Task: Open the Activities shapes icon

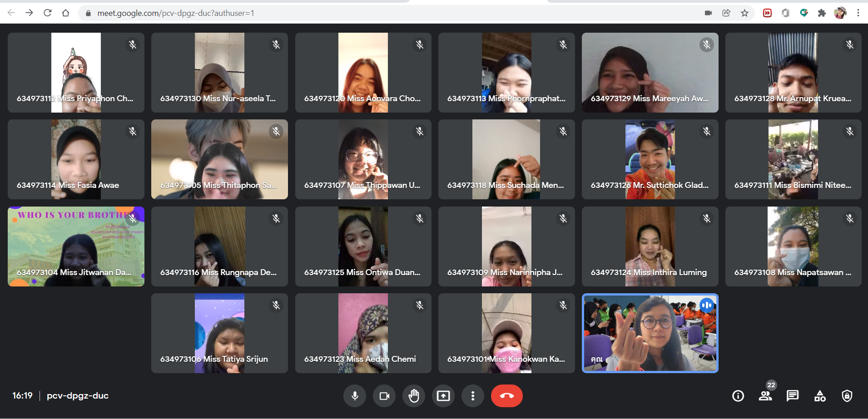Action: [x=820, y=396]
